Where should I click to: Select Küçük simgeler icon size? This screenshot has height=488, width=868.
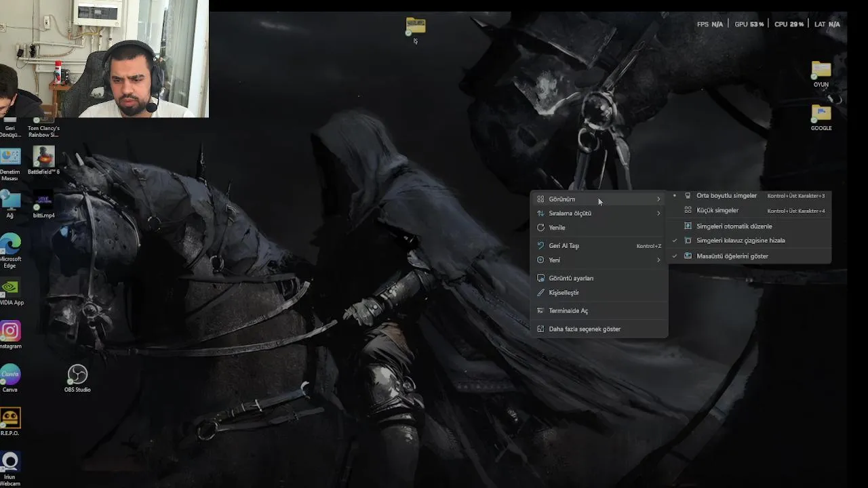coord(749,211)
